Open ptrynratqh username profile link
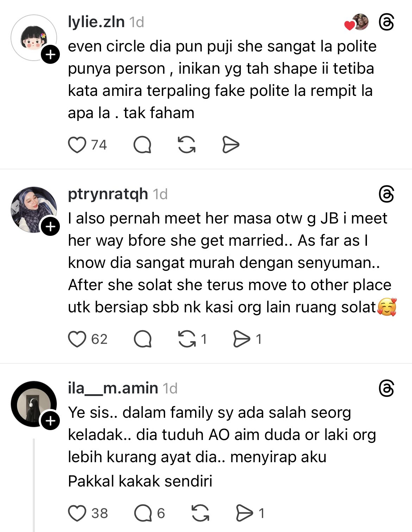This screenshot has height=532, width=412. 108,194
